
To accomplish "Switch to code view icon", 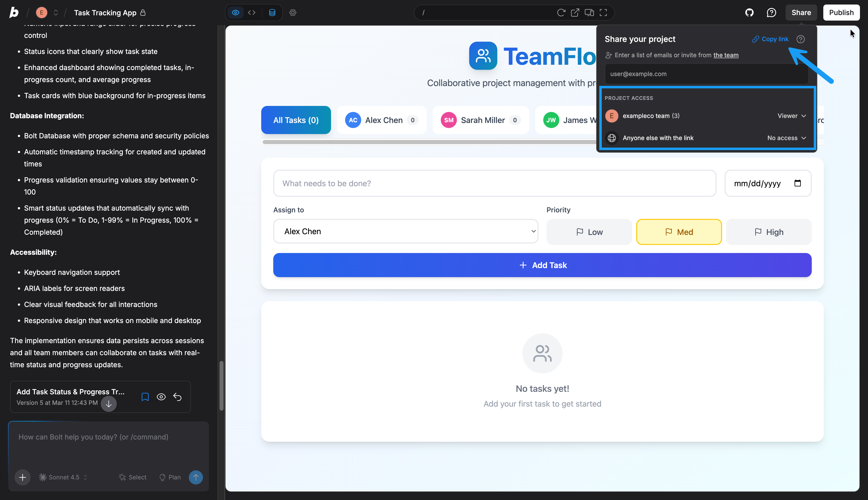I will pyautogui.click(x=252, y=13).
